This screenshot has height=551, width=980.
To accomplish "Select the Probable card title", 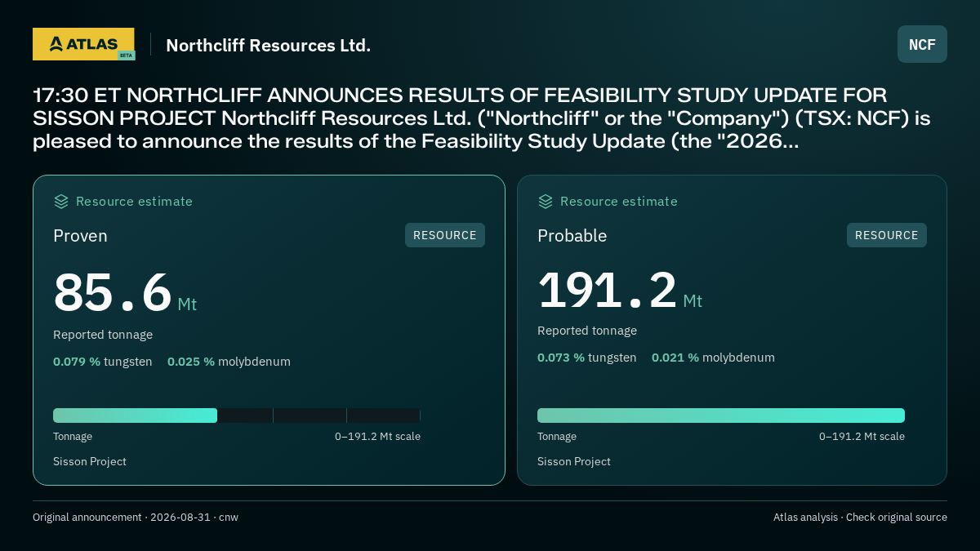I will tap(572, 236).
